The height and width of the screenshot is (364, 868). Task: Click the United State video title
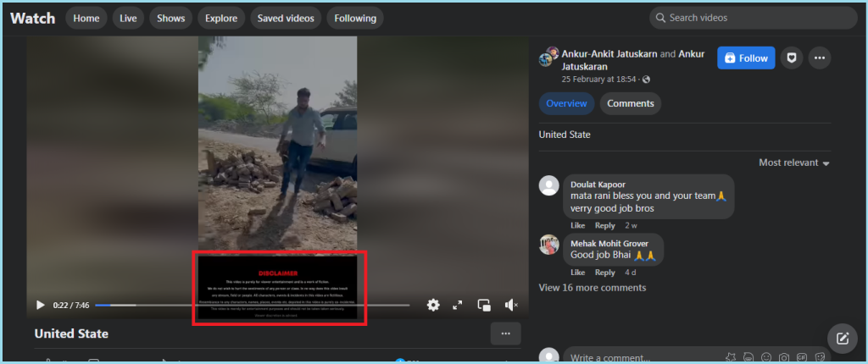click(x=71, y=334)
